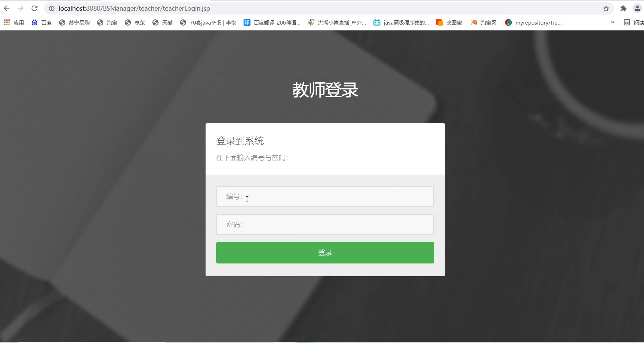Open the extensions puzzle icon
The image size is (644, 343).
[x=623, y=9]
